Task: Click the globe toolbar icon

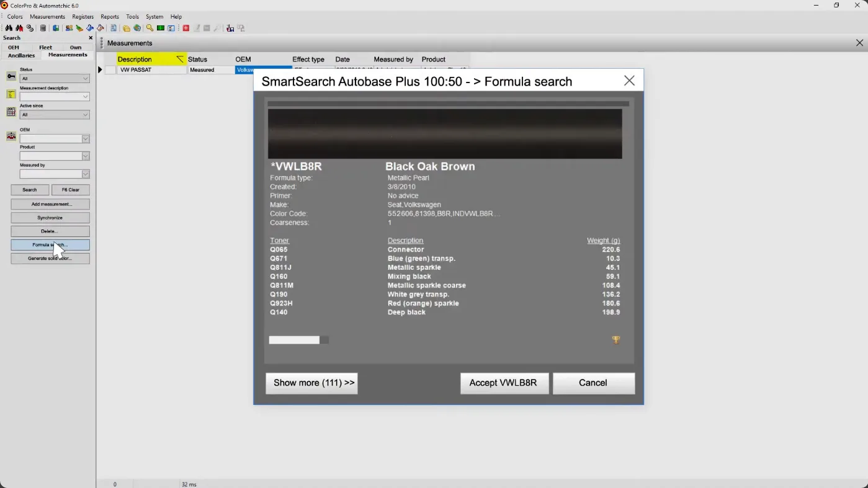Action: (x=137, y=28)
